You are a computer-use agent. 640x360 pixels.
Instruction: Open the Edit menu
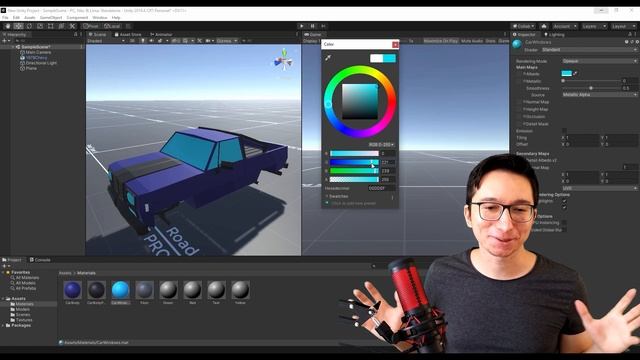coord(16,18)
